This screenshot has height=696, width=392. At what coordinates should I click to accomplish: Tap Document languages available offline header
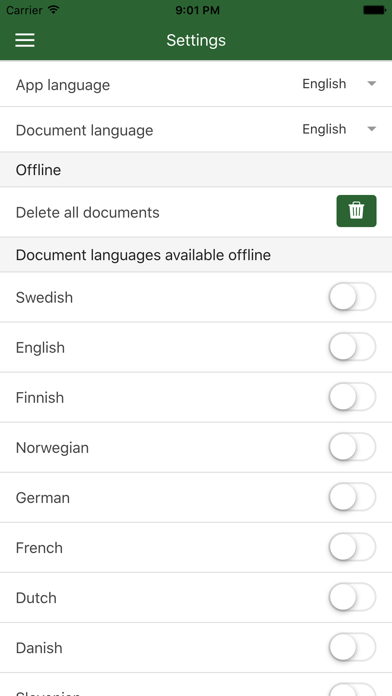point(196,255)
